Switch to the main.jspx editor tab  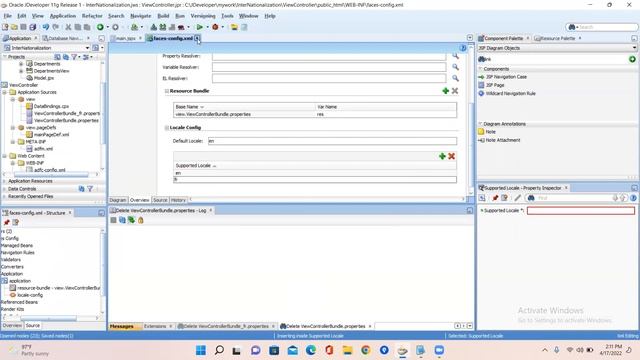tap(125, 38)
